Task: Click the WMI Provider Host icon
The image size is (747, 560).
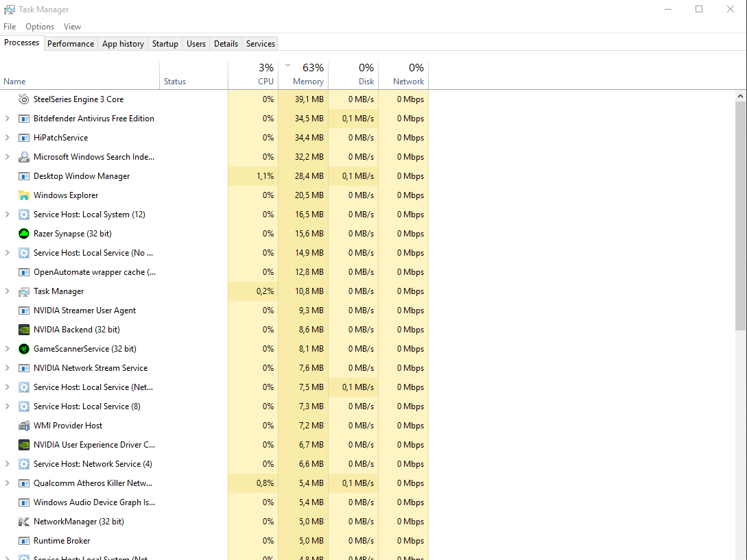Action: click(x=24, y=426)
